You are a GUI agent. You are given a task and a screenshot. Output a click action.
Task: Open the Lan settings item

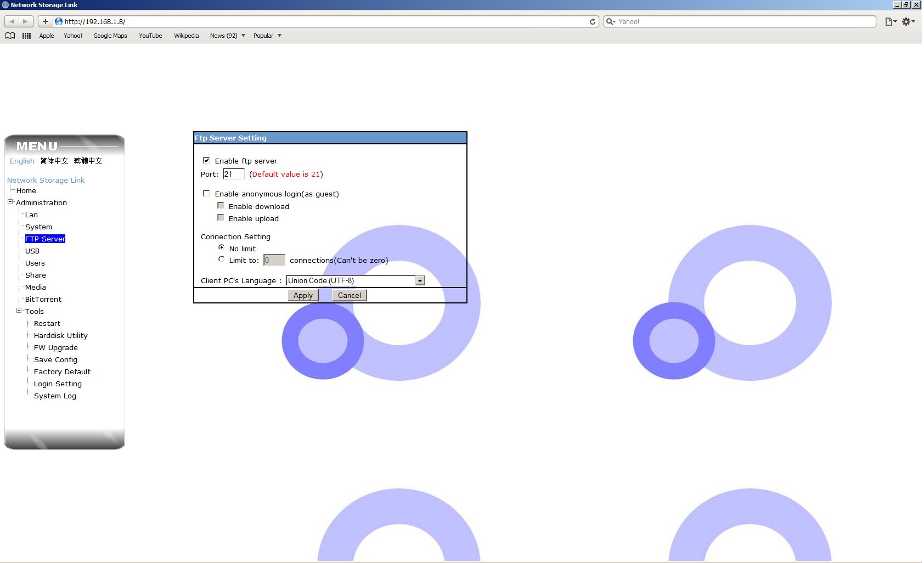tap(31, 215)
